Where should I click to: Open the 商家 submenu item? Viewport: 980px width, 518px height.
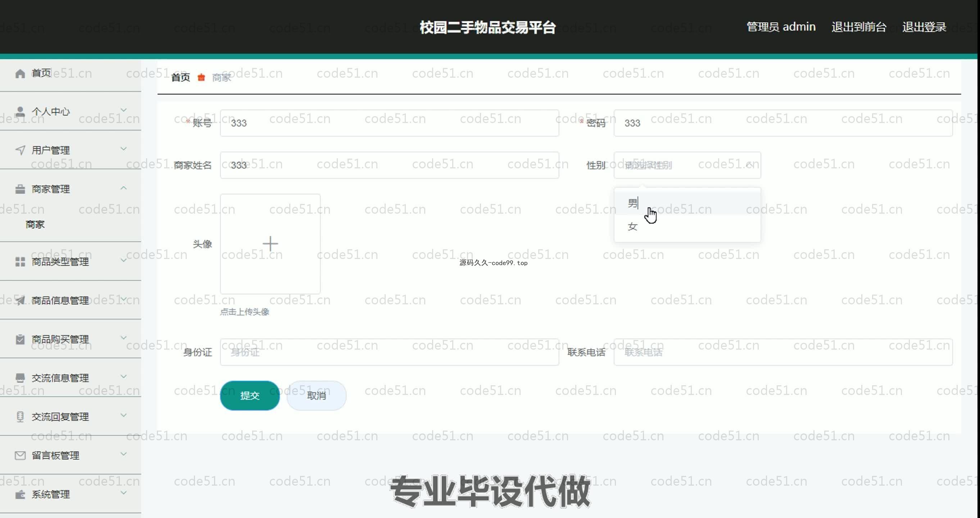(71, 224)
